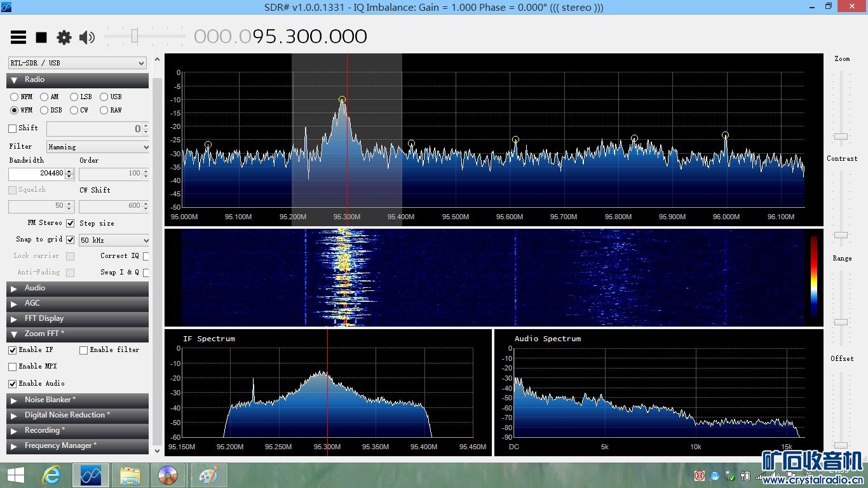Image resolution: width=868 pixels, height=488 pixels.
Task: Click the peak marker at 96.000M
Action: [725, 135]
